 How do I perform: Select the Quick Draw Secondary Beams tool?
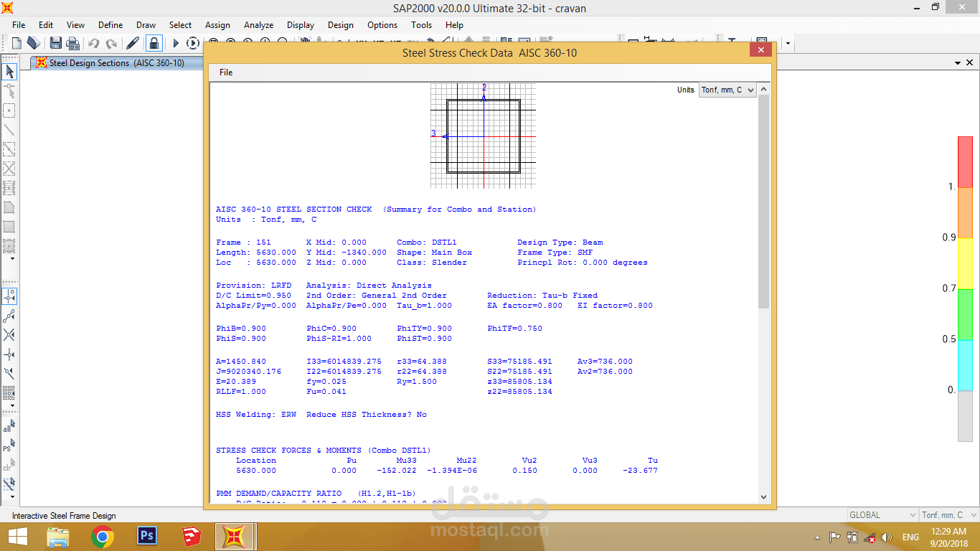[9, 188]
